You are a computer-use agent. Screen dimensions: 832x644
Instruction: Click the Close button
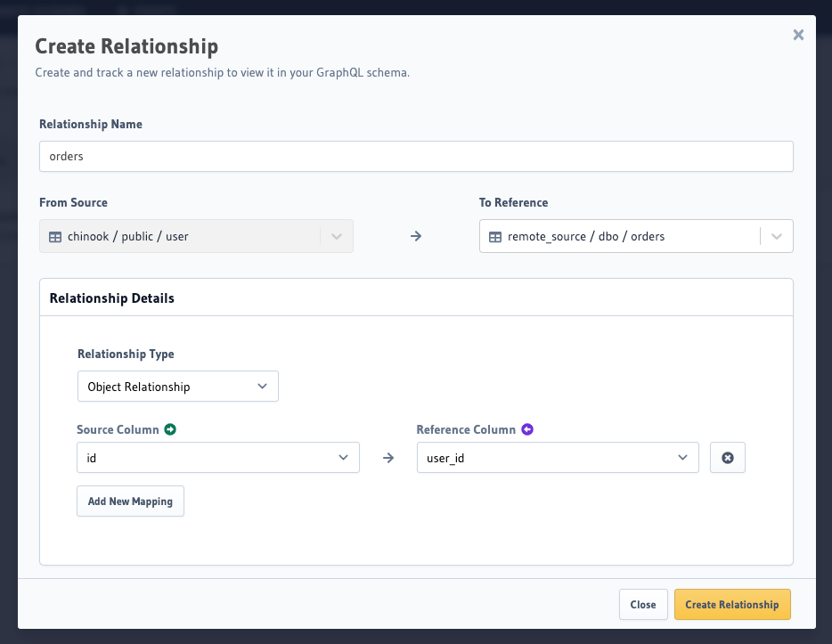(643, 604)
